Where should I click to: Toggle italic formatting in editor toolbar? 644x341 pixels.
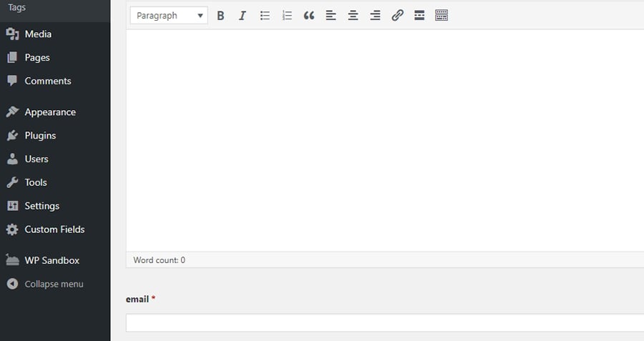pyautogui.click(x=243, y=16)
